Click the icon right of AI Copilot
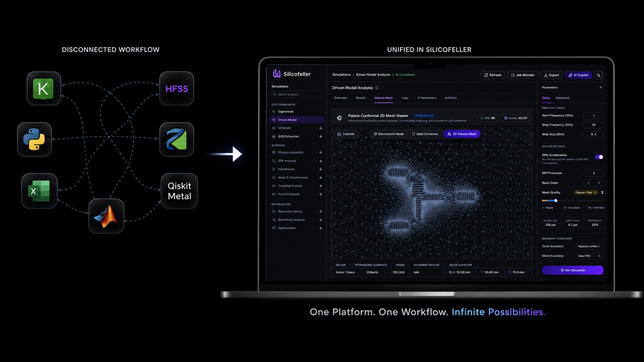Image resolution: width=644 pixels, height=362 pixels. click(x=599, y=75)
